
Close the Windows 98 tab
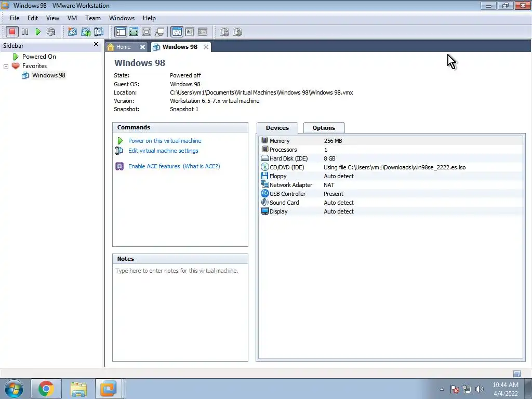[206, 47]
